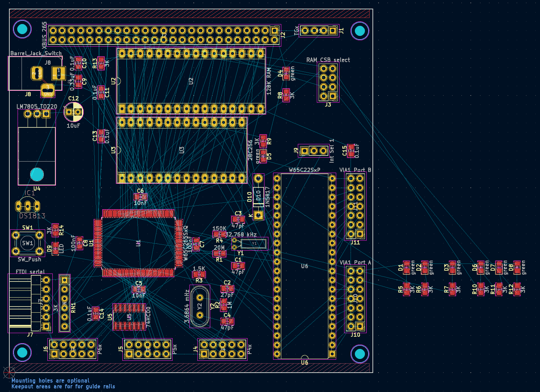Image resolution: width=540 pixels, height=392 pixels.
Task: Select the SW1 push button footprint
Action: [28, 243]
